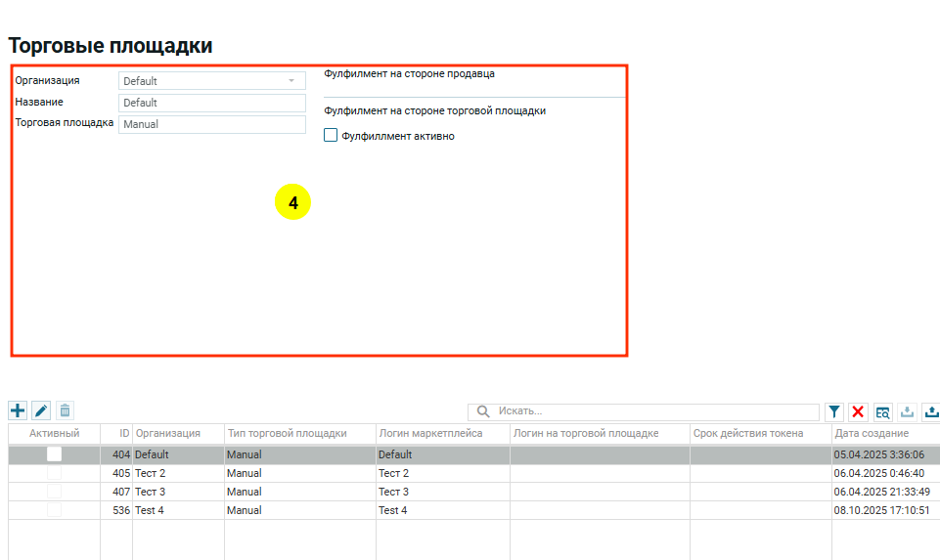Click the search panel icon beside the red X
This screenshot has height=560, width=940.
882,412
